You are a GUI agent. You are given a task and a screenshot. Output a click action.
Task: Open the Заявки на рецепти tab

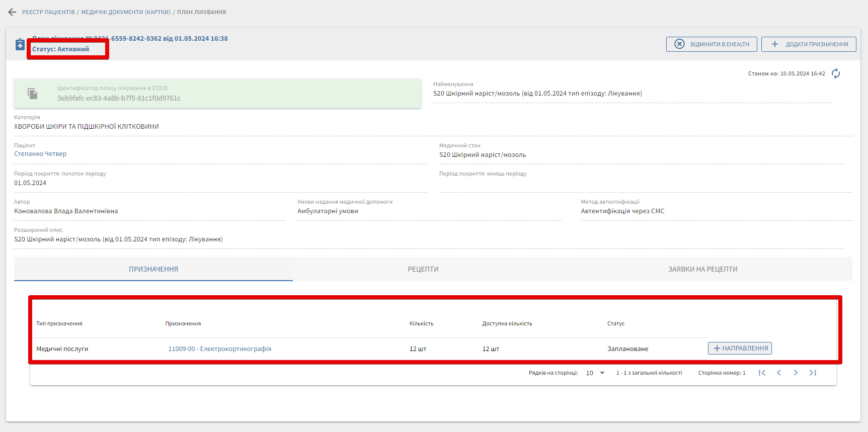[x=702, y=269]
